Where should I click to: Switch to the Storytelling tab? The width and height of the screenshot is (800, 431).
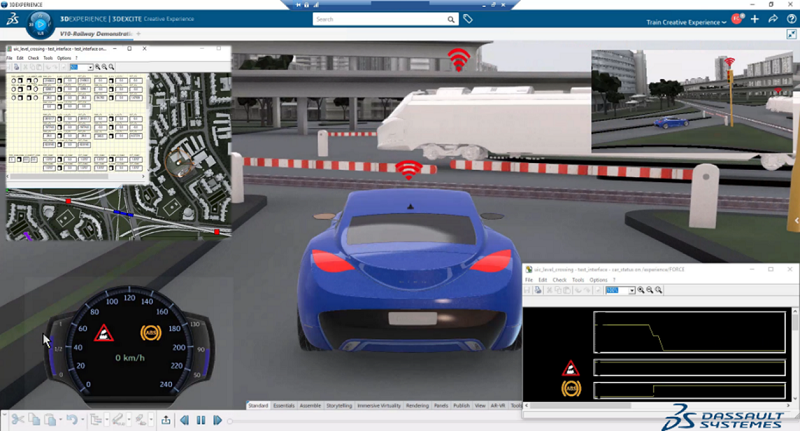pyautogui.click(x=339, y=405)
